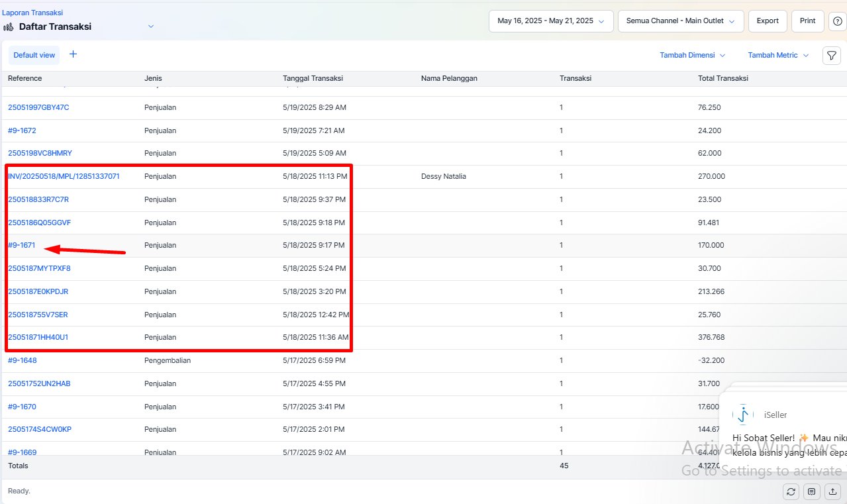Open invoice INV/20250518/MPL/12851337071
This screenshot has width=847, height=504.
(x=64, y=177)
